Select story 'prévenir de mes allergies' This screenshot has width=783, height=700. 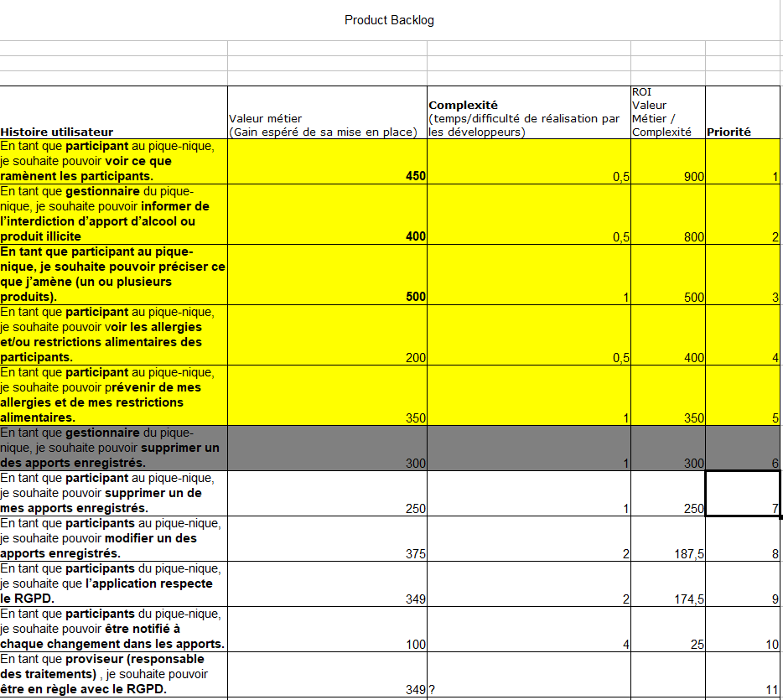click(x=113, y=396)
